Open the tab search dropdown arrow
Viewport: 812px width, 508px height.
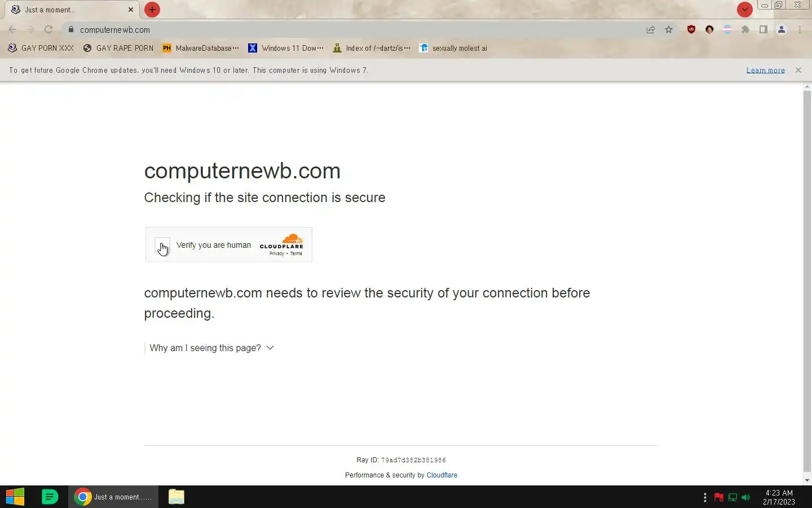744,10
